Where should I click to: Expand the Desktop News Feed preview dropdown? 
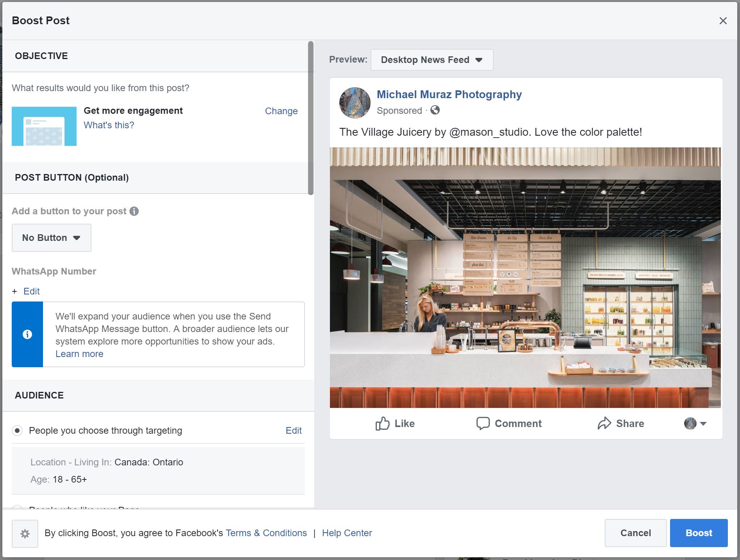[432, 60]
